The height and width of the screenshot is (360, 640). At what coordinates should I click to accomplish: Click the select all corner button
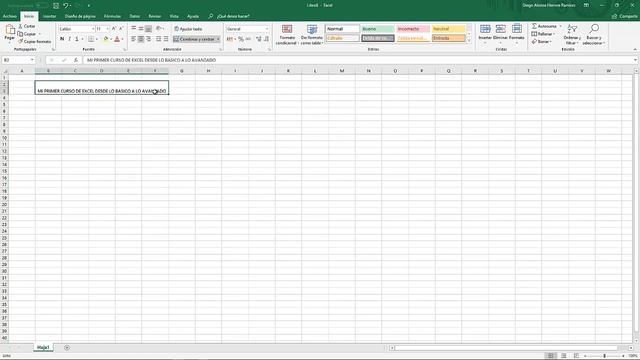tap(5, 71)
